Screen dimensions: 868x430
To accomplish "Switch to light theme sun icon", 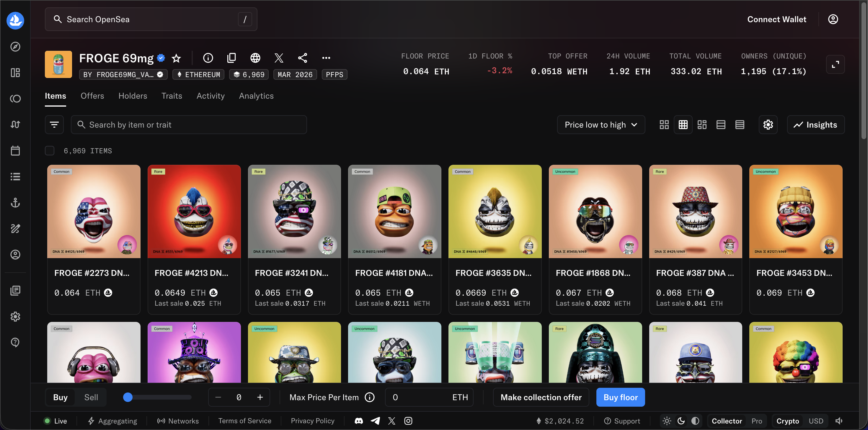I will pyautogui.click(x=667, y=421).
